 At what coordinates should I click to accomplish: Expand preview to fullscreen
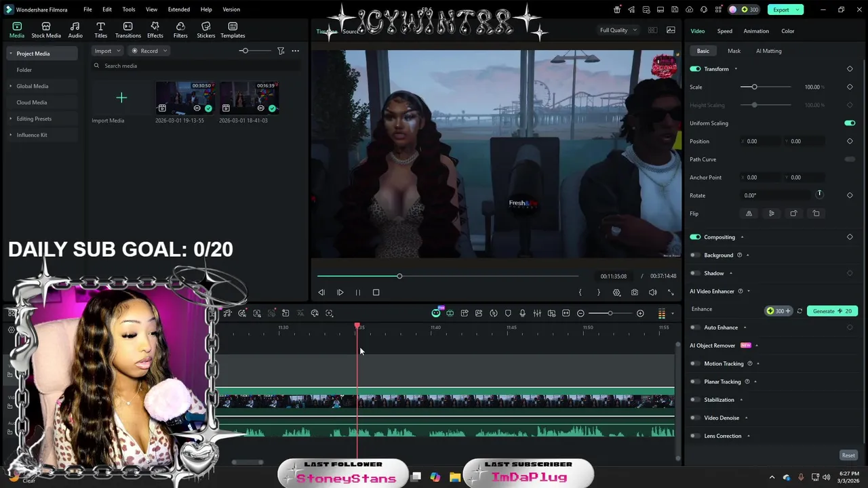pyautogui.click(x=671, y=292)
